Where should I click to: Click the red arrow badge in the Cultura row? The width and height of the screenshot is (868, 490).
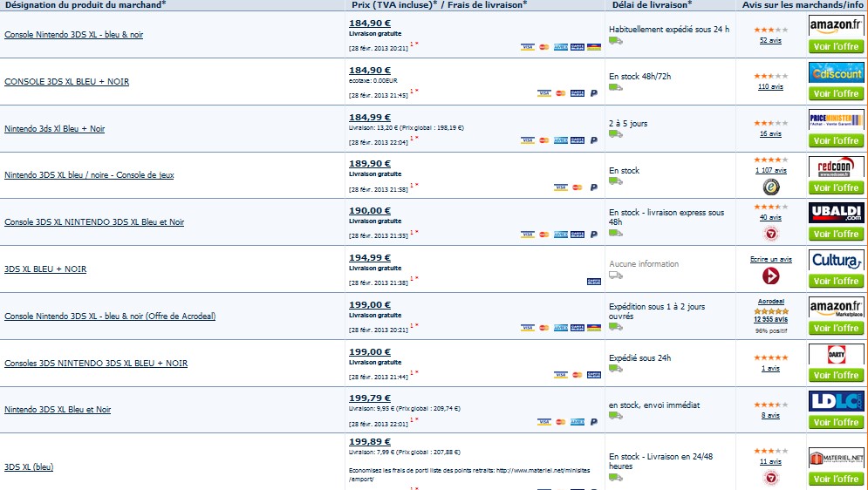click(770, 276)
